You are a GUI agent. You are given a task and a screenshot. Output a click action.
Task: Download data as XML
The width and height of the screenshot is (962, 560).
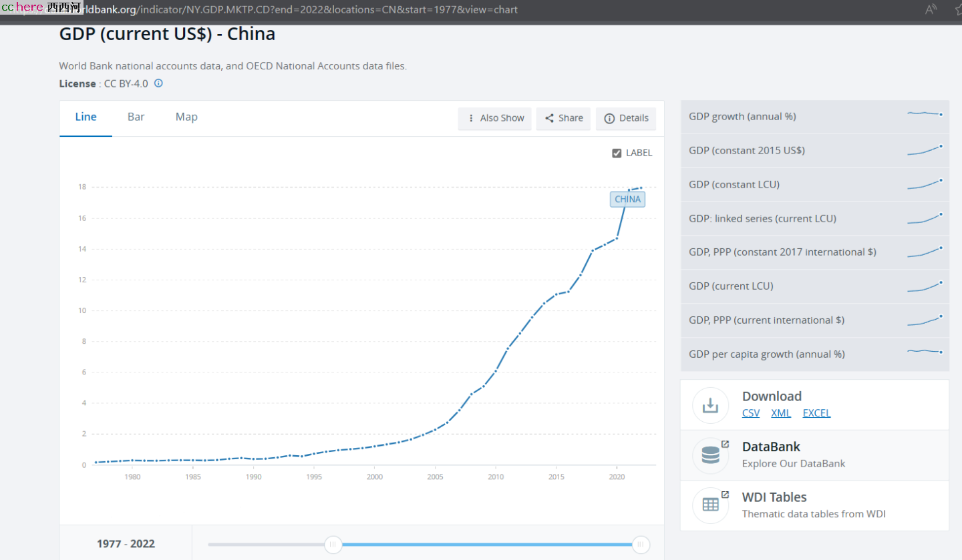[781, 413]
